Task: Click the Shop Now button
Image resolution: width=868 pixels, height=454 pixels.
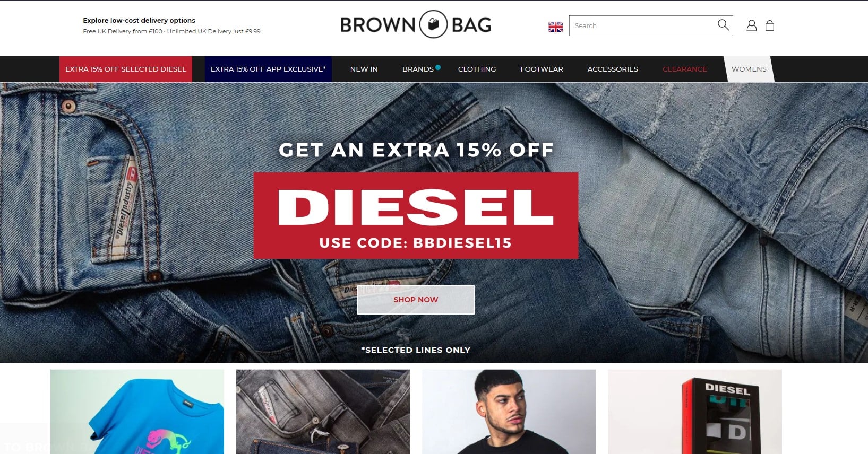Action: [x=416, y=300]
